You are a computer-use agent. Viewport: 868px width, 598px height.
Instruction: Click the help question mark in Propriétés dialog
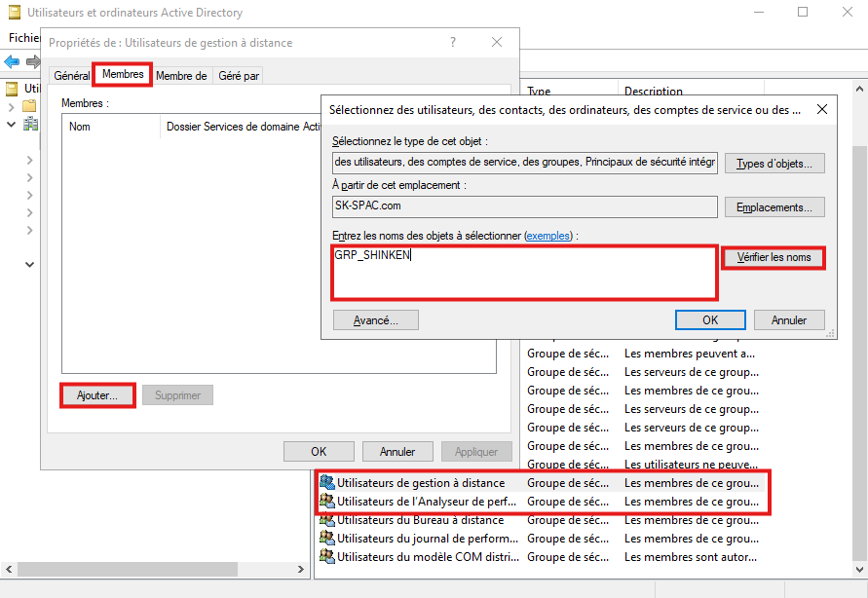click(x=453, y=43)
